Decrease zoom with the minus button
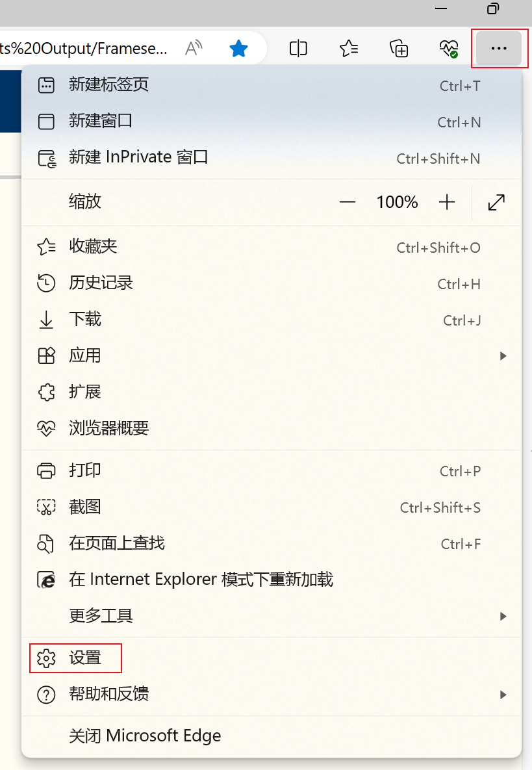The height and width of the screenshot is (770, 532). pyautogui.click(x=348, y=202)
